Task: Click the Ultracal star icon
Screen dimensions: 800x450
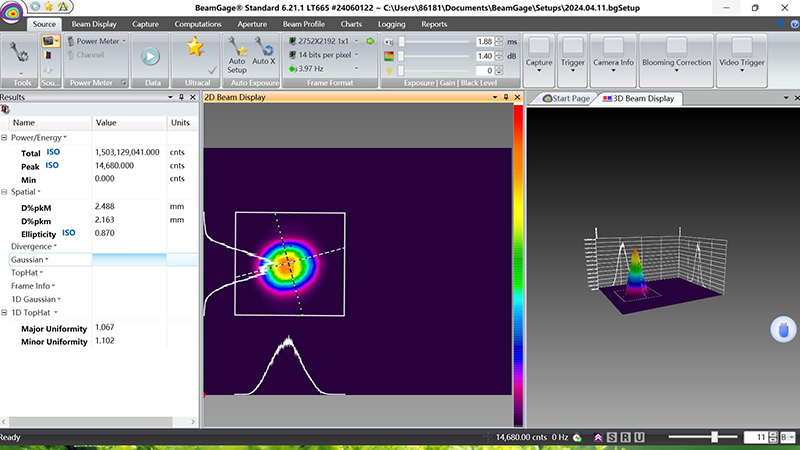Action: pos(195,47)
